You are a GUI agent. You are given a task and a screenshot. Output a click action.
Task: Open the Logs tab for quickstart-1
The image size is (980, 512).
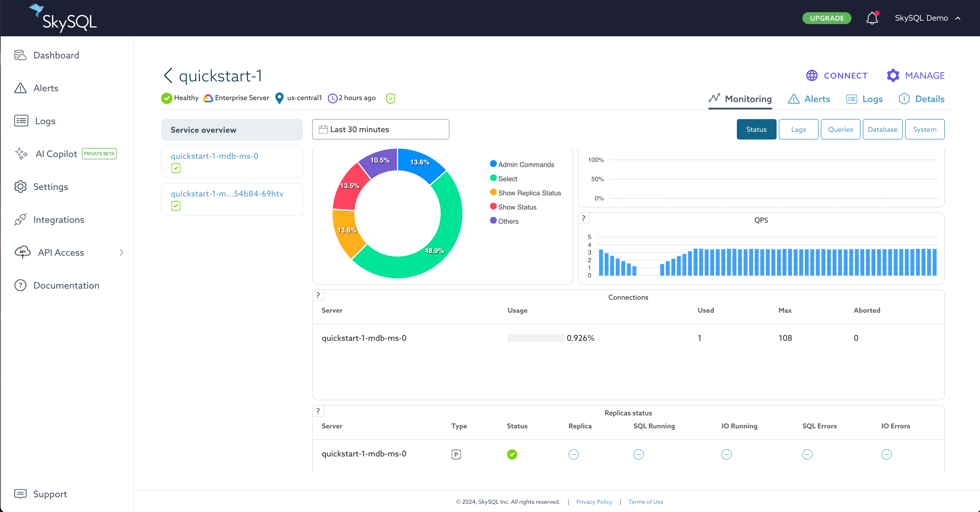point(864,99)
